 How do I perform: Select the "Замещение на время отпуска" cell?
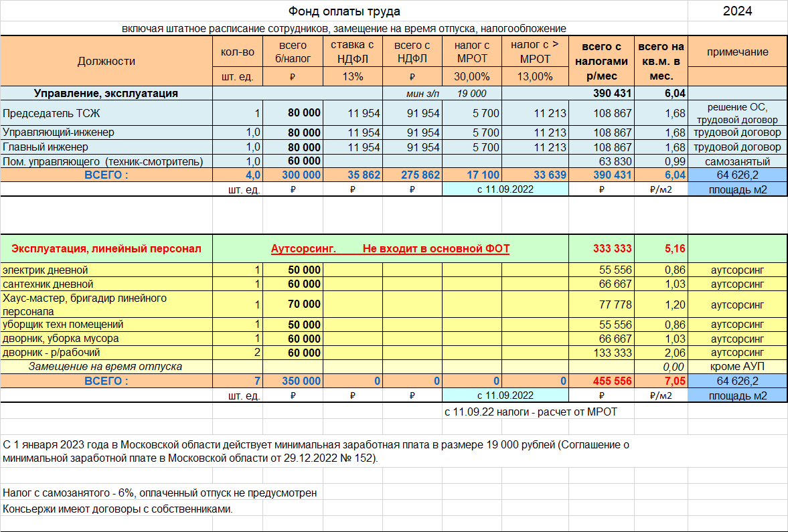(x=106, y=367)
